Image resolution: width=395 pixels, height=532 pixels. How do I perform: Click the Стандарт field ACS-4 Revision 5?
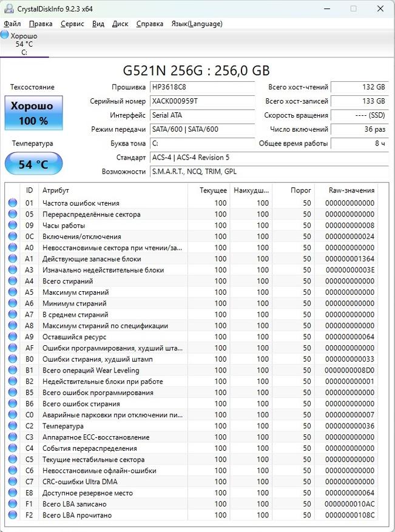pos(269,158)
